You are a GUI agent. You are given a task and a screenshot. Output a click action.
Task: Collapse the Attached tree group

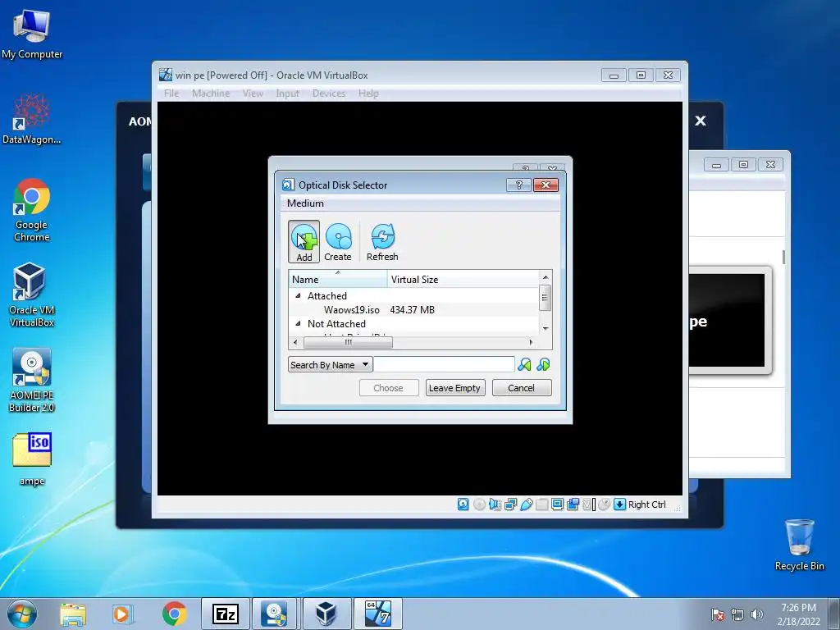tap(298, 295)
